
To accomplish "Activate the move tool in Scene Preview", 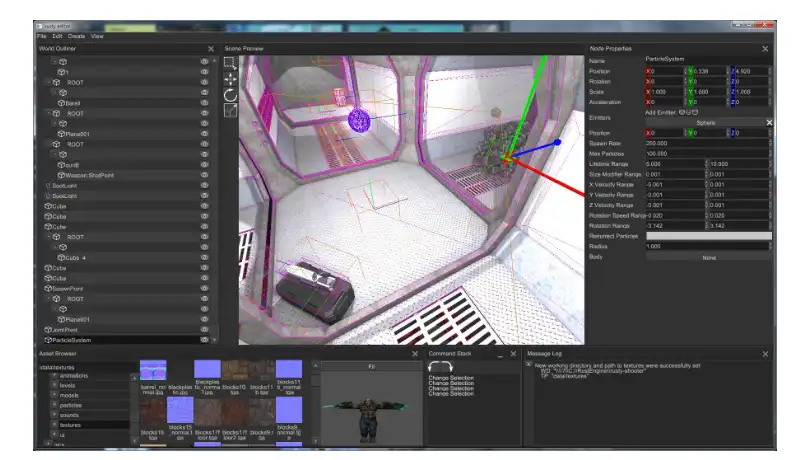I will pyautogui.click(x=230, y=79).
